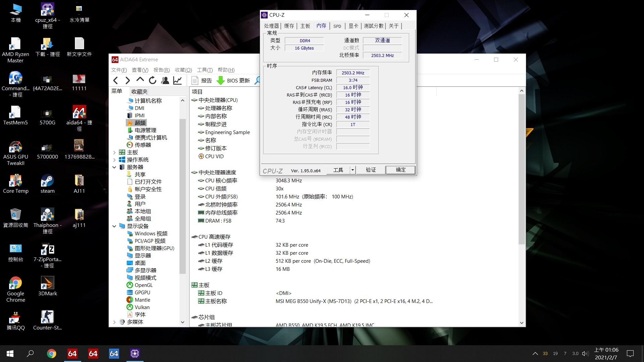The width and height of the screenshot is (644, 362).
Task: Open AIDA64 帮助(H) menu
Action: click(x=226, y=70)
